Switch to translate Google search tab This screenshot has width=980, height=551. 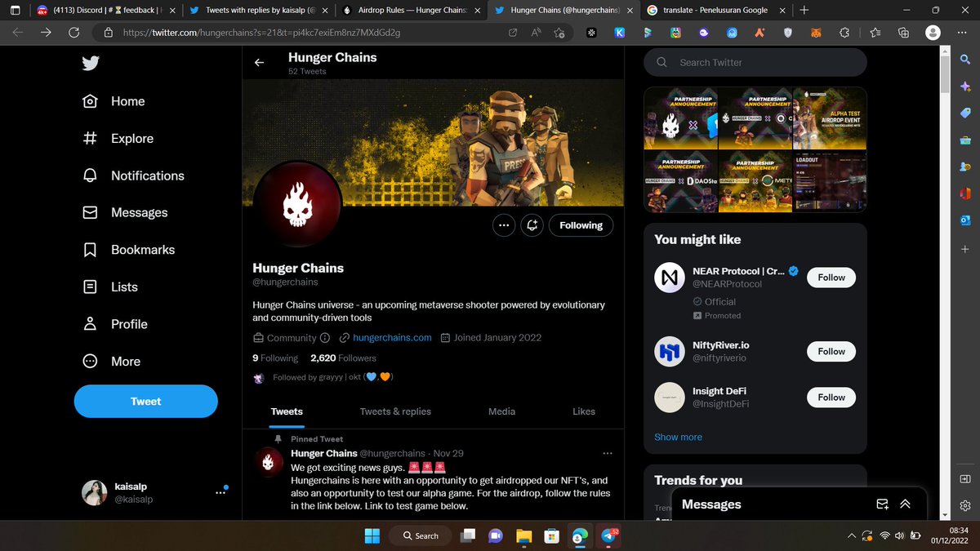coord(715,10)
